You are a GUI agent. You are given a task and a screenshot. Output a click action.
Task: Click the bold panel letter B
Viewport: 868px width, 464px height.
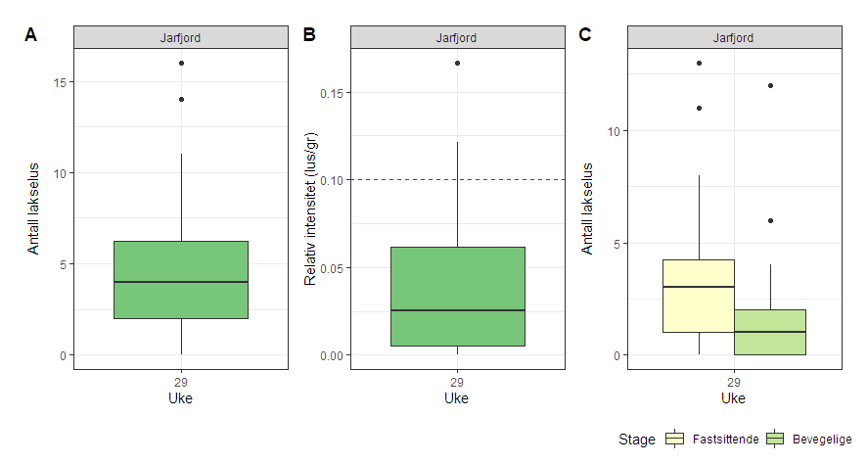[x=309, y=35]
